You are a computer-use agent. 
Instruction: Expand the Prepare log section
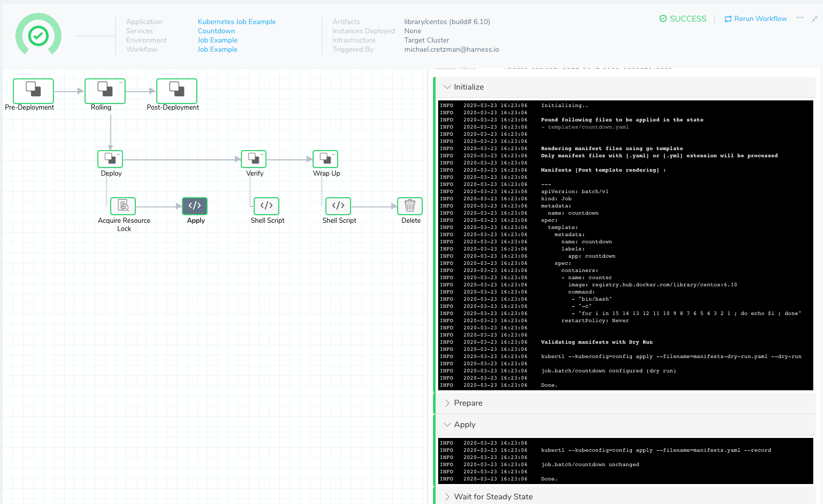625,403
